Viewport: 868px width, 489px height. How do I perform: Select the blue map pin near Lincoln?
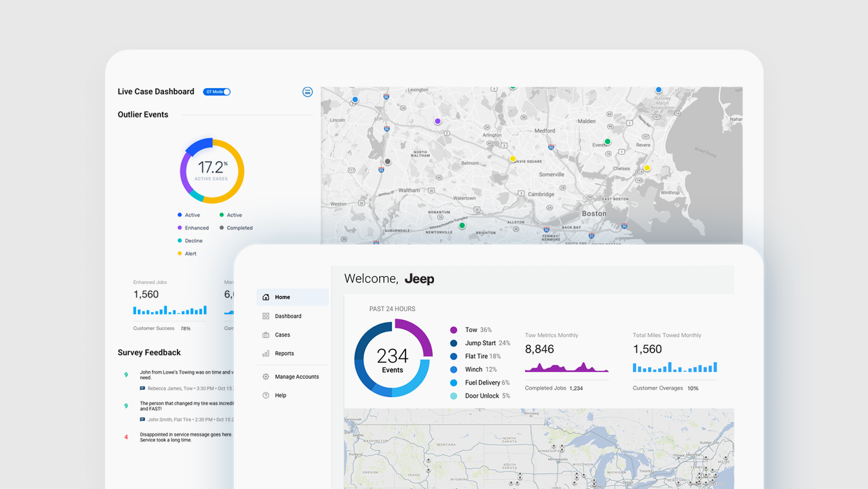coord(355,100)
